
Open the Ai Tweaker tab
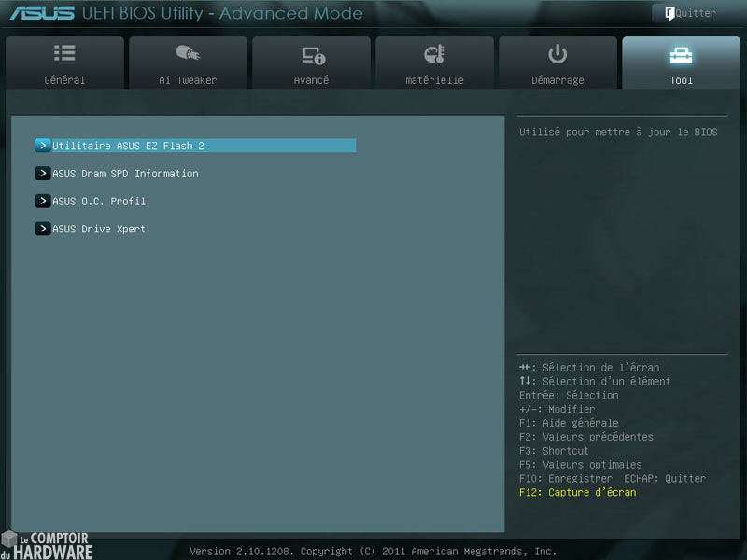[188, 63]
